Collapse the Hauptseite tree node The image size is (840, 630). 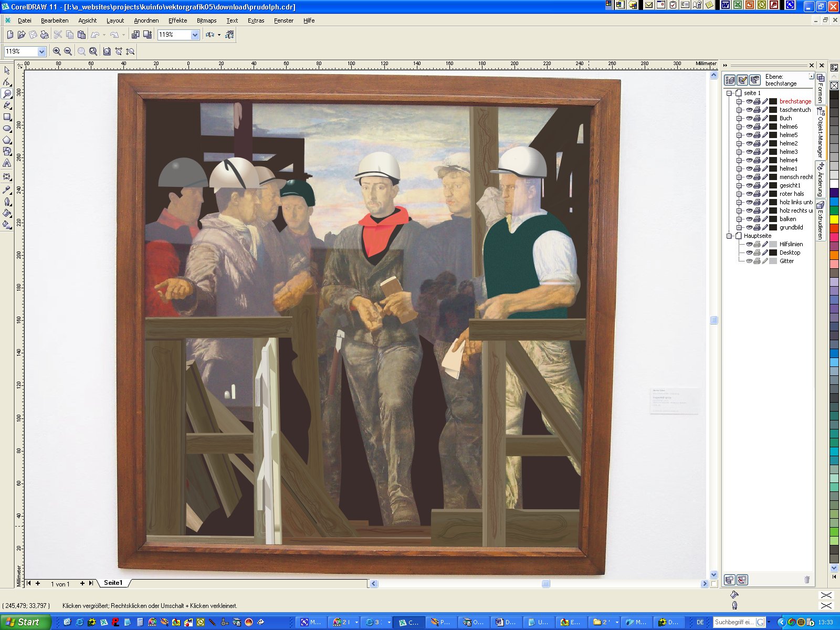(729, 236)
